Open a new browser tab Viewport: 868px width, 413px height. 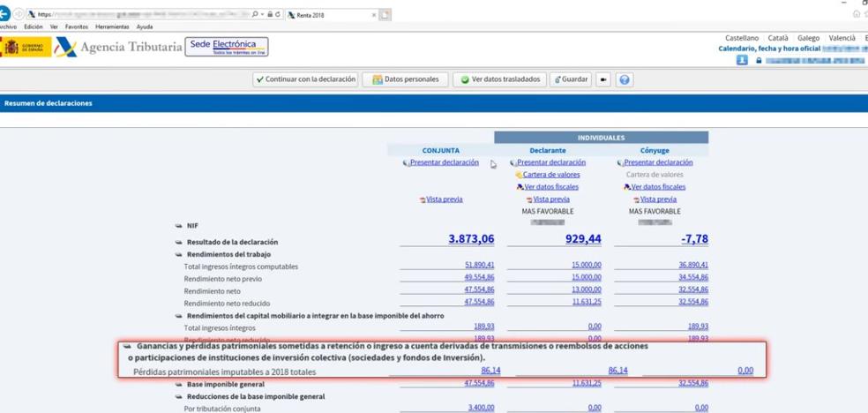coord(385,15)
